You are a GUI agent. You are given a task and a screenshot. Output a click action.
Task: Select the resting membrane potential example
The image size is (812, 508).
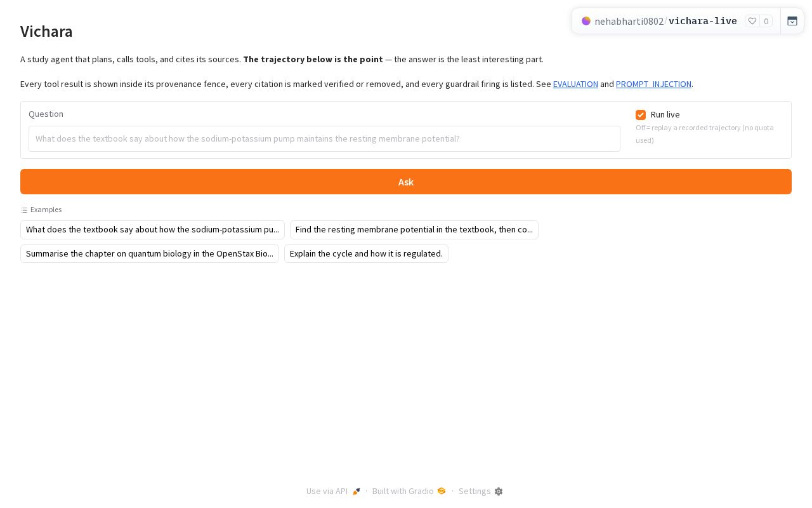tap(414, 230)
